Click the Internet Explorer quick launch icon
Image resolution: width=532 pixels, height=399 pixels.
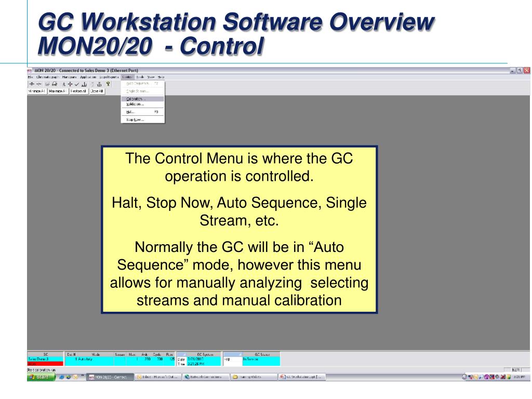coord(62,377)
